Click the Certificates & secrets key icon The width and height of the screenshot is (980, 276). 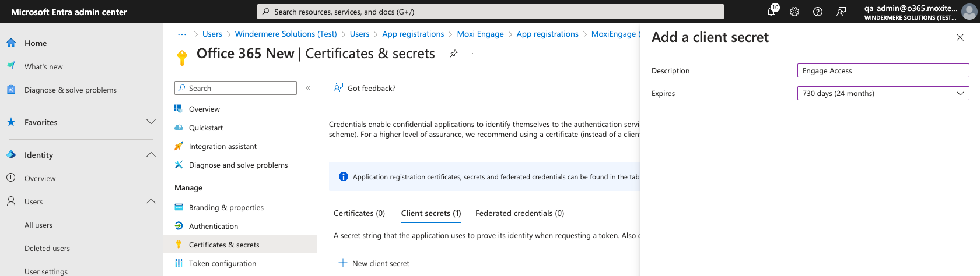(178, 245)
